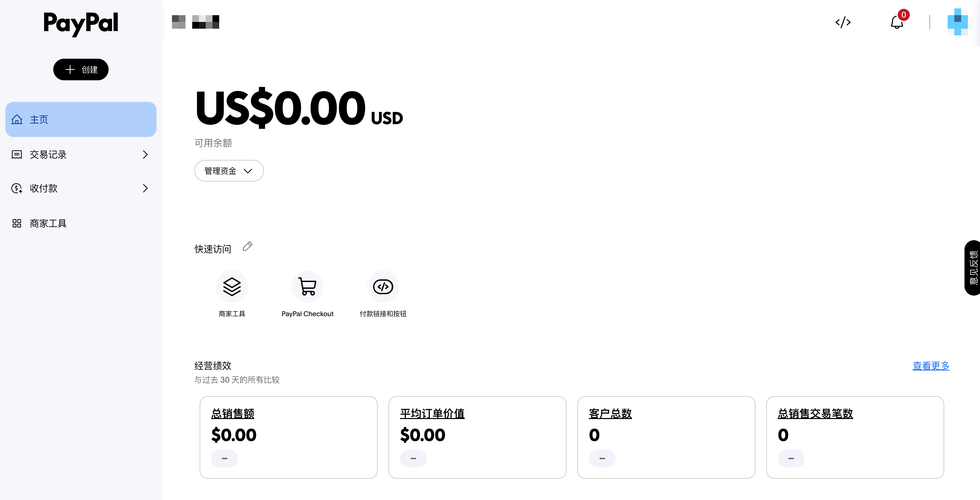
Task: Open the PayPal Checkout cart icon
Action: point(308,286)
